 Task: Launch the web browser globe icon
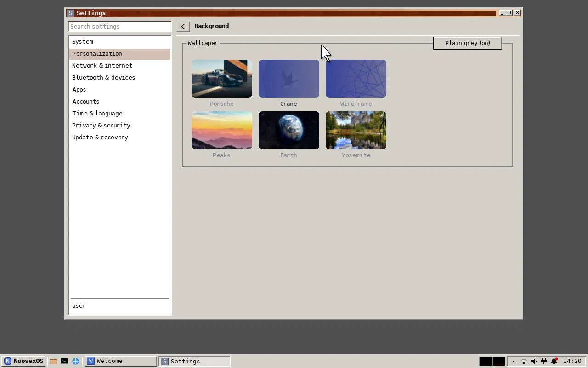(x=75, y=362)
